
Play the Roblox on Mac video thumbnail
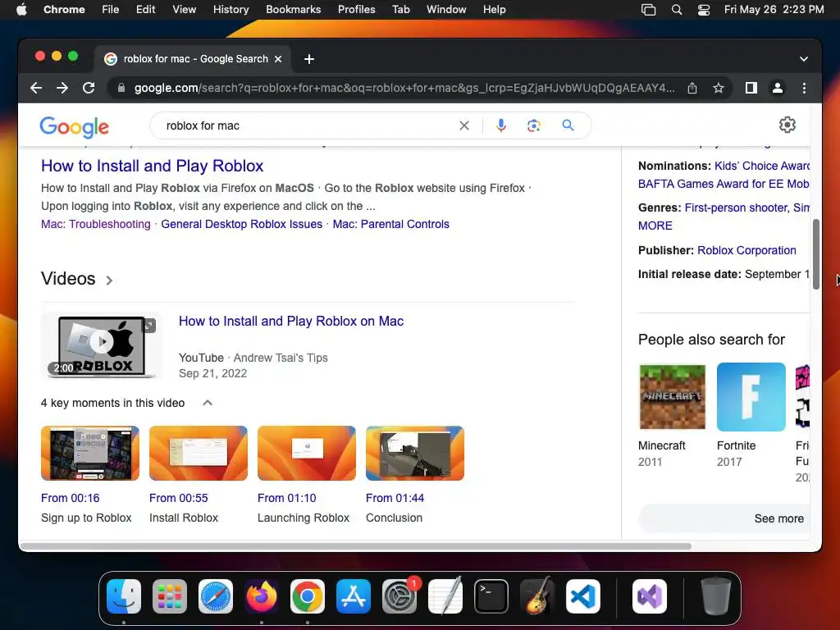click(x=101, y=345)
